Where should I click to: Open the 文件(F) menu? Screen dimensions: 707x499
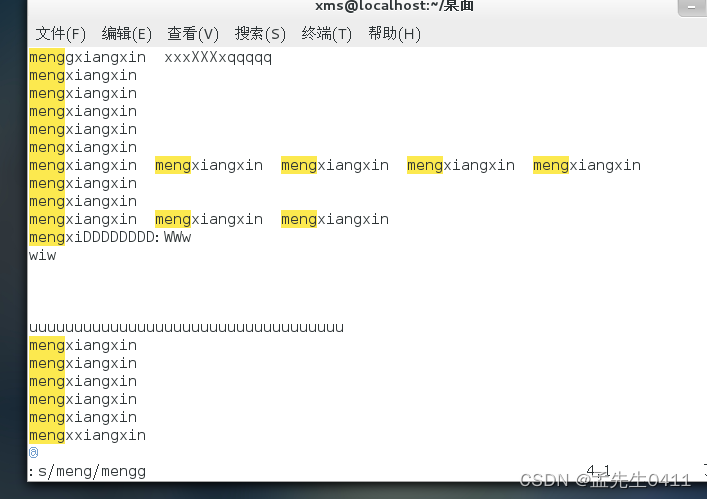tap(60, 34)
